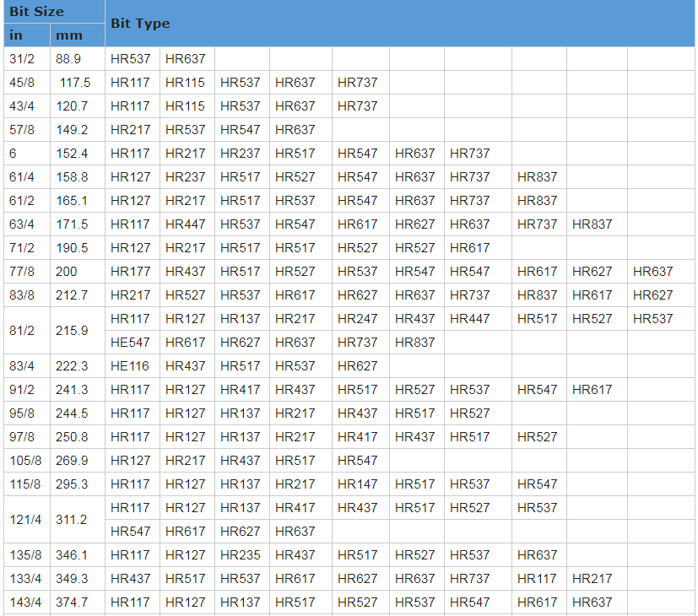Click the Bit Type column header
698x616 pixels.
click(140, 24)
